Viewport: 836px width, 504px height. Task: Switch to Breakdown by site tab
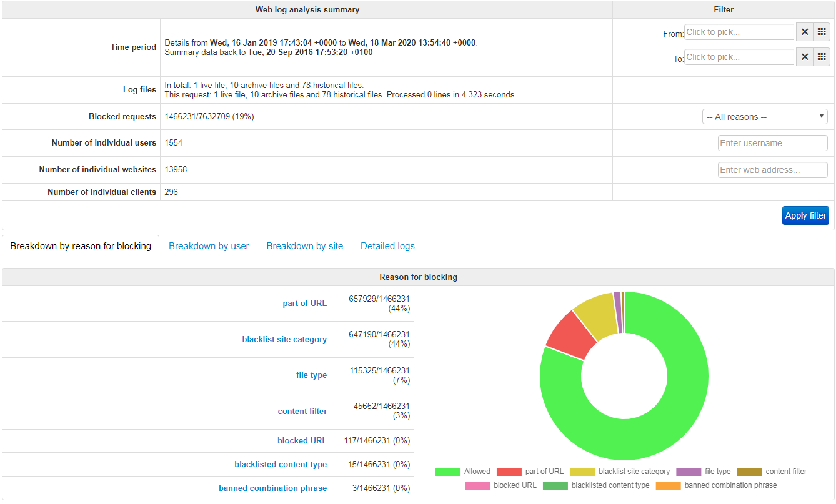coord(304,246)
